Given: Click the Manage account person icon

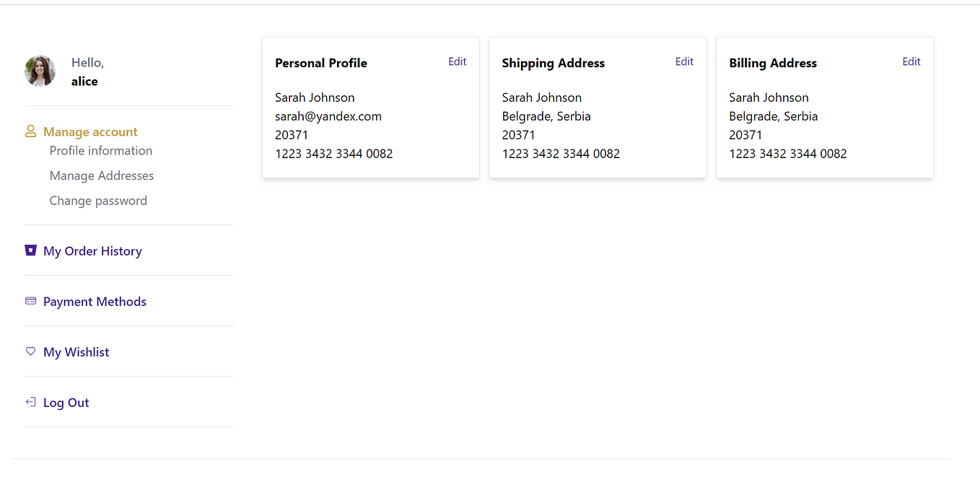Looking at the screenshot, I should coord(30,131).
